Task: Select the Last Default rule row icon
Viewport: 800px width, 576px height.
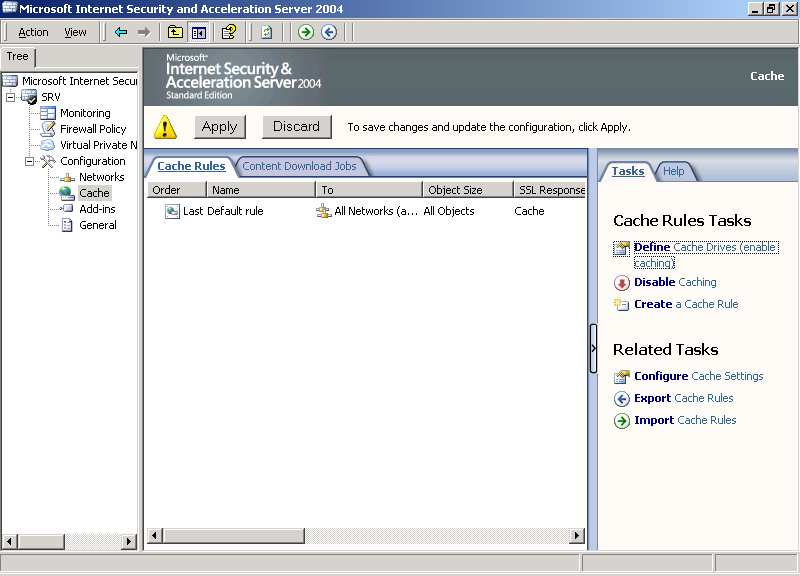Action: coord(172,211)
